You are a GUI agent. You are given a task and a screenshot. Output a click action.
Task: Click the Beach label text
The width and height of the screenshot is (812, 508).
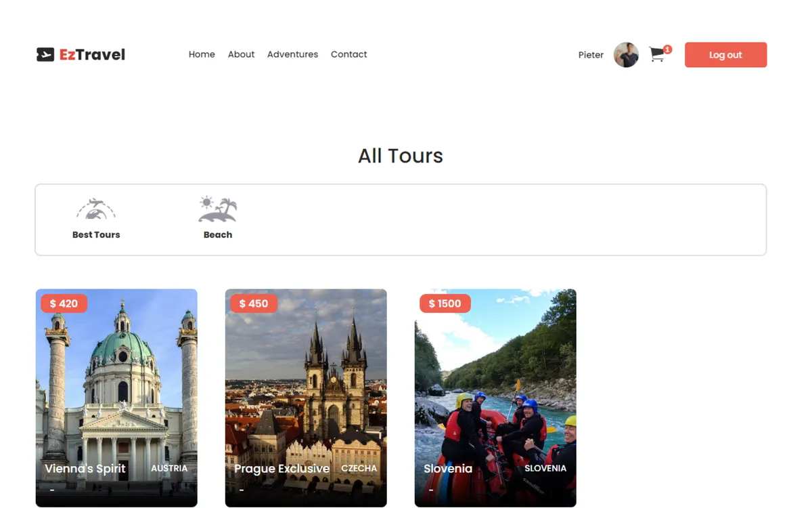218,235
